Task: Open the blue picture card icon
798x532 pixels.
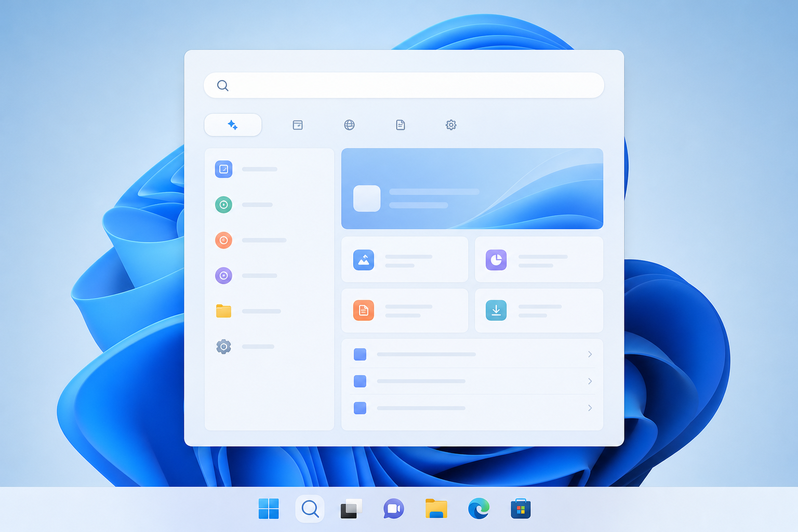Action: pos(364,260)
